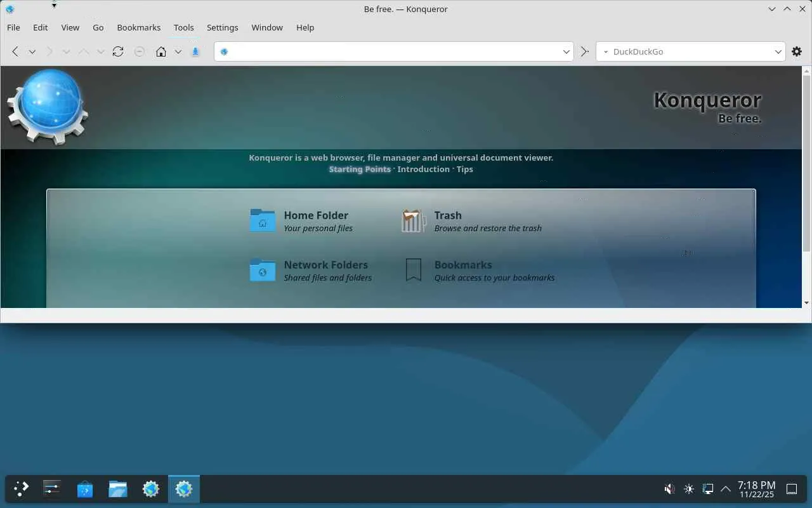
Task: Expand the search bar suggestions dropdown
Action: [778, 51]
